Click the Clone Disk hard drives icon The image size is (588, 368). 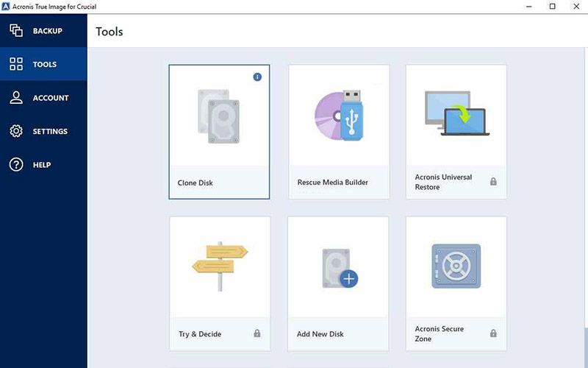[x=218, y=116]
